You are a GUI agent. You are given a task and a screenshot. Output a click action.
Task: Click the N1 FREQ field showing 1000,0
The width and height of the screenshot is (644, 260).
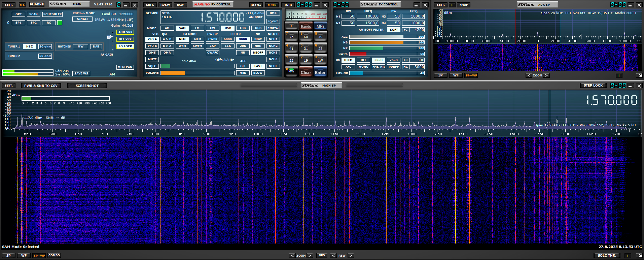[368, 16]
